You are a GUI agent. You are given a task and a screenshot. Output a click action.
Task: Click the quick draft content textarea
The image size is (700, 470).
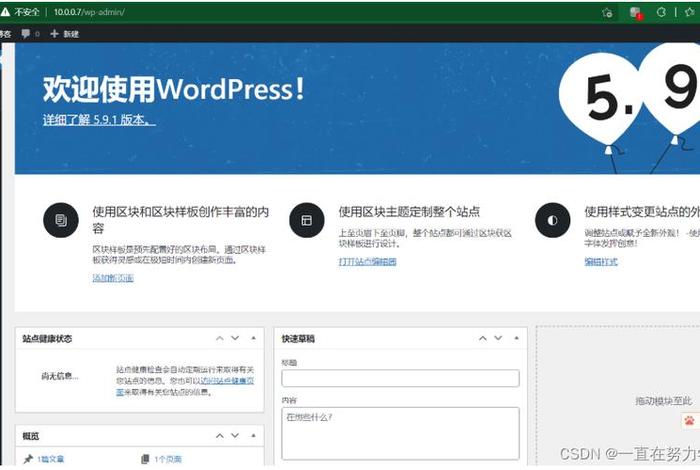coord(400,433)
